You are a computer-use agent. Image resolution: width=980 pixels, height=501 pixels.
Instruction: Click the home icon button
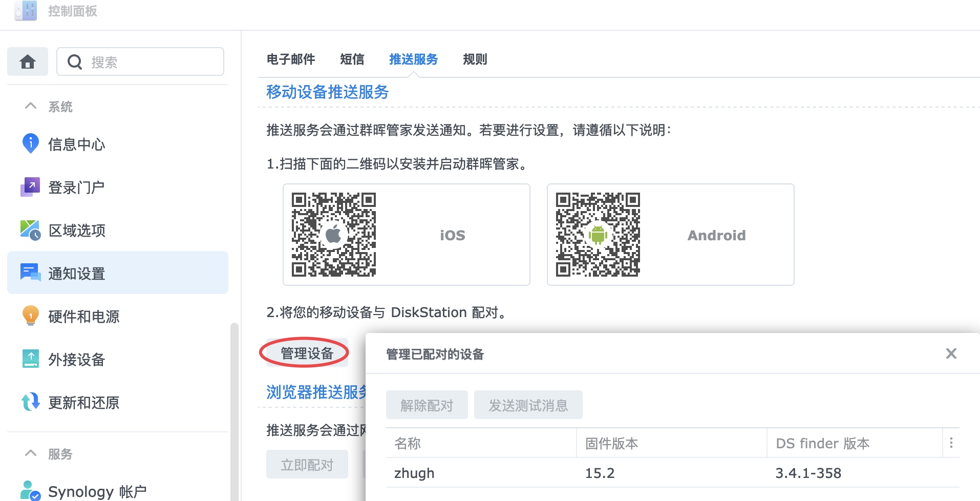28,61
